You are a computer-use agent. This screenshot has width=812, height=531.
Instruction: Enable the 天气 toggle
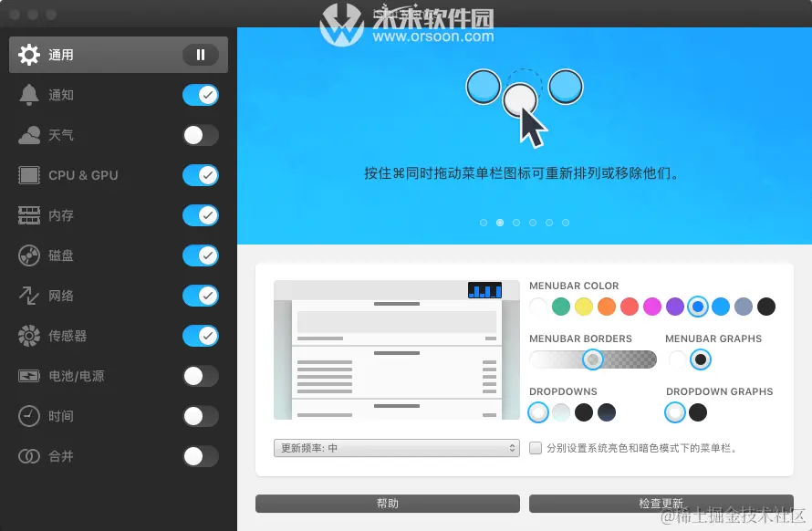click(201, 135)
